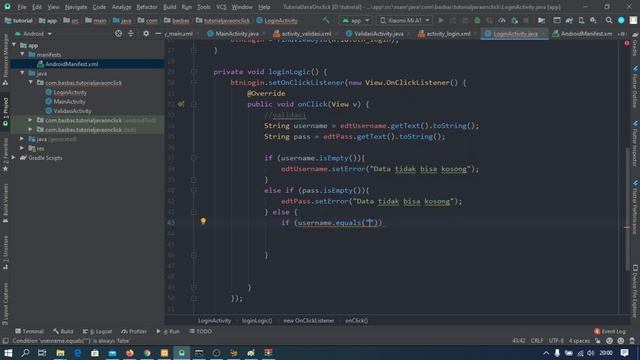Open the Navigate menu

76,7
